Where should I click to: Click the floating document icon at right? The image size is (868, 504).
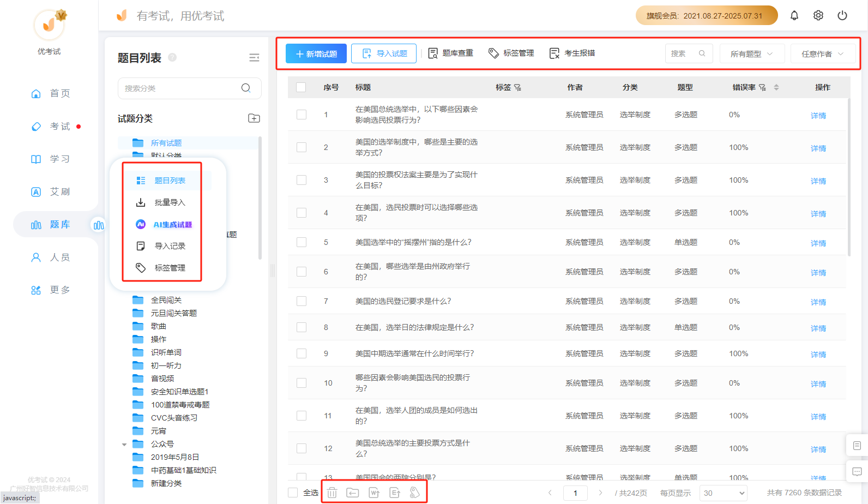[857, 446]
